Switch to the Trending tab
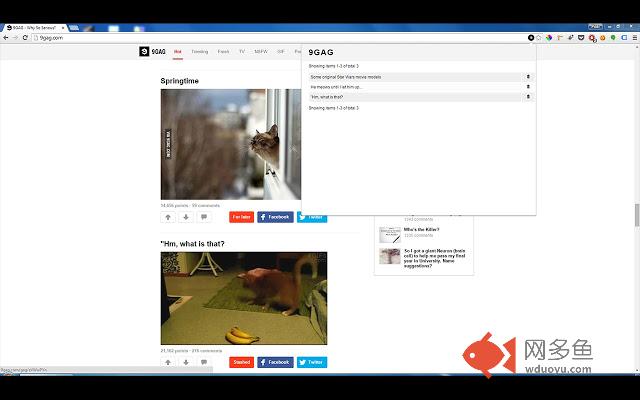 point(200,52)
